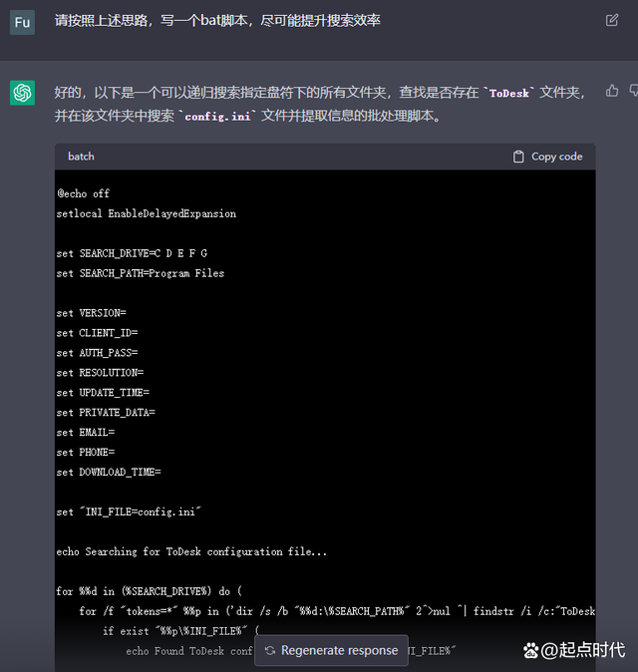This screenshot has width=638, height=672.
Task: Click the ChatGPT logo avatar
Action: 22,93
